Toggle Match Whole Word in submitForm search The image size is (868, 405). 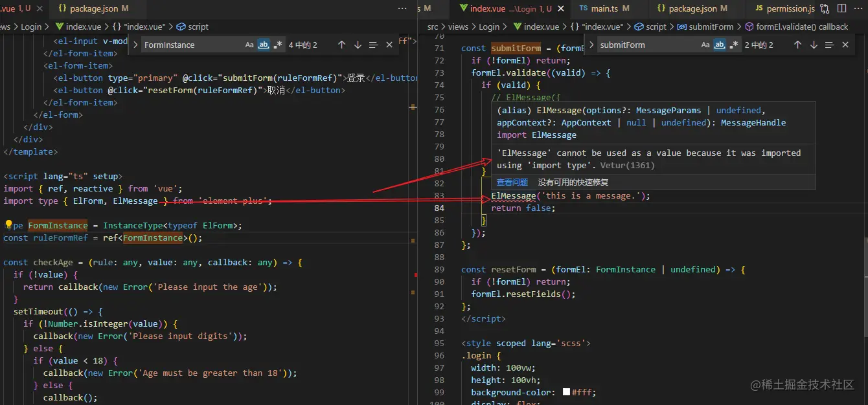[x=720, y=45]
